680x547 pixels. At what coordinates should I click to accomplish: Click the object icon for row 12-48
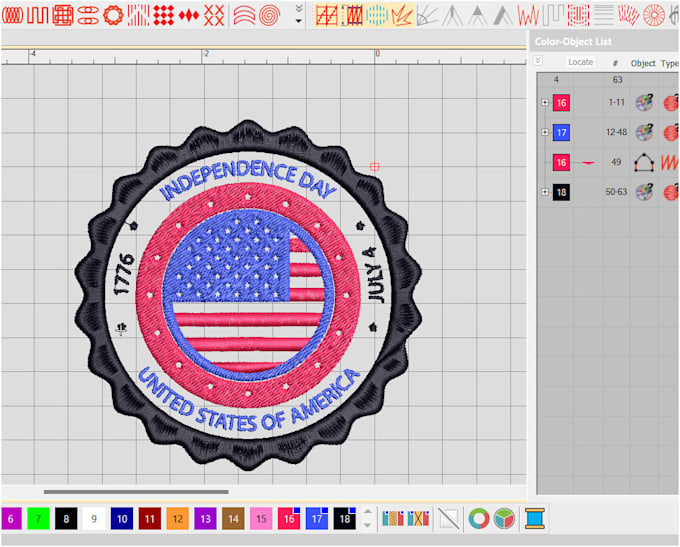(644, 132)
